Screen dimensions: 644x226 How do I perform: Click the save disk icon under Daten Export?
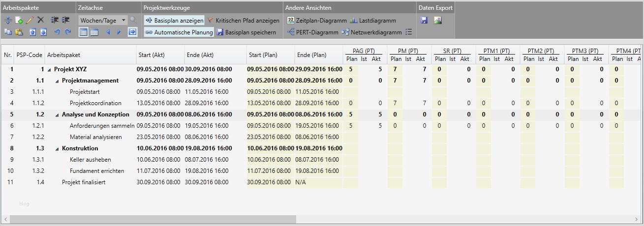(424, 21)
